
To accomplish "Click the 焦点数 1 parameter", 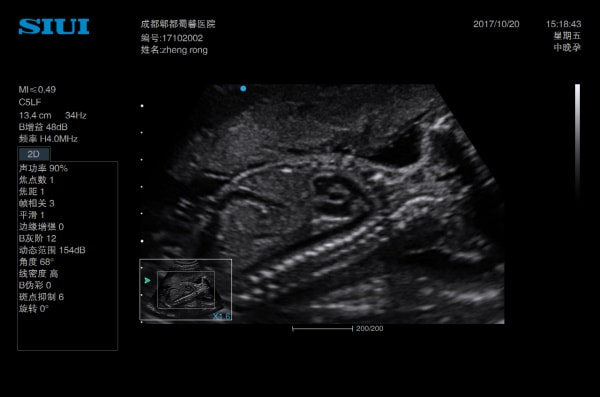I will coord(37,180).
